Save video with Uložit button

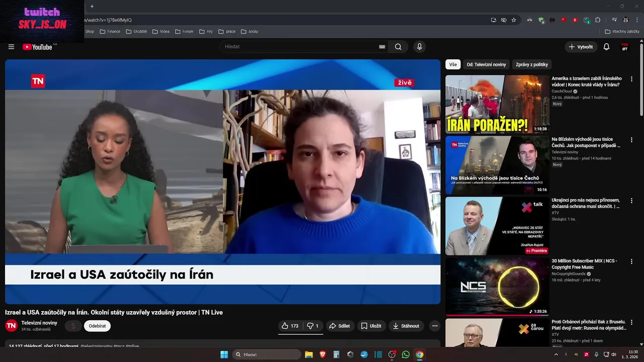coord(371,326)
